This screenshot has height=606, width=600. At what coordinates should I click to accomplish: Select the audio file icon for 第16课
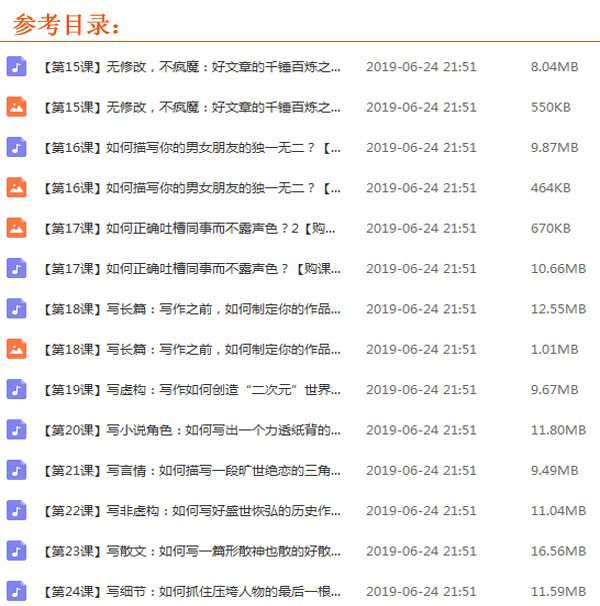pos(16,147)
